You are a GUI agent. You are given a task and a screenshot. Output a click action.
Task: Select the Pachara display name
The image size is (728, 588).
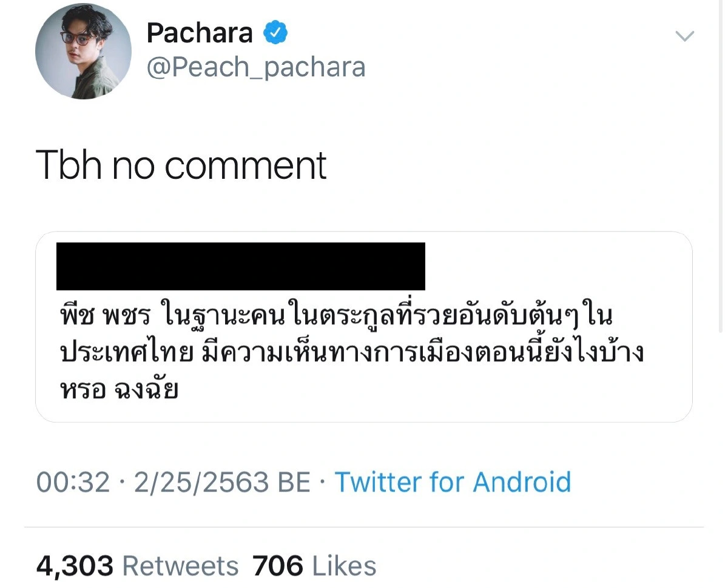tap(200, 32)
